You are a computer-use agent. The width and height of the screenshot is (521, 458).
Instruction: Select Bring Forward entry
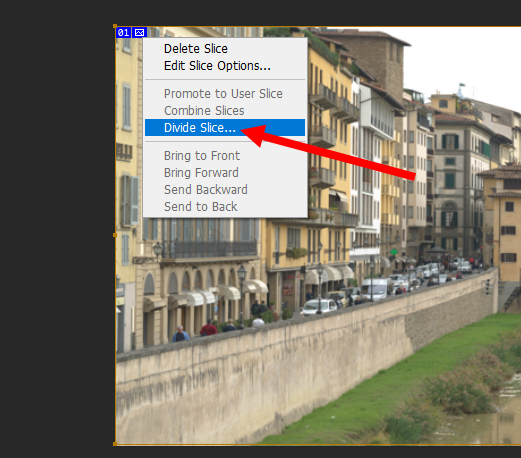point(225,173)
